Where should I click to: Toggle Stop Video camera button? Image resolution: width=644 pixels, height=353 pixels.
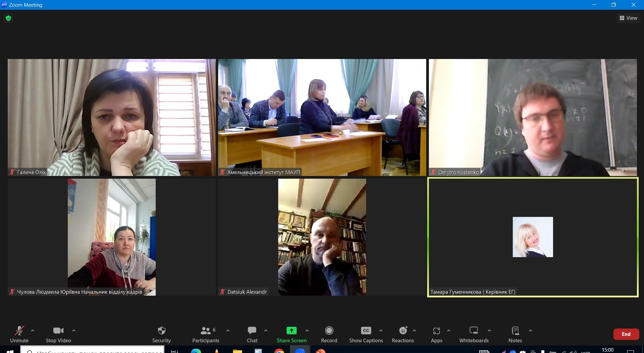[x=58, y=334]
